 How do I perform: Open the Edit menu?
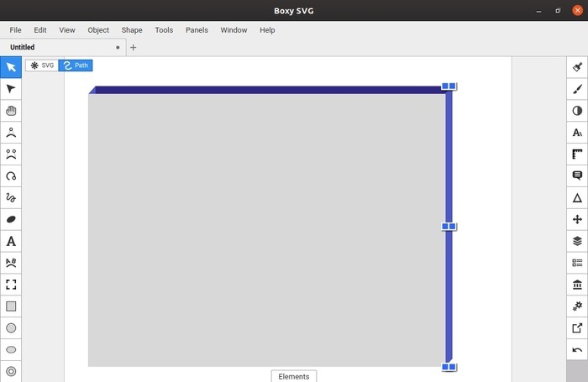(40, 30)
